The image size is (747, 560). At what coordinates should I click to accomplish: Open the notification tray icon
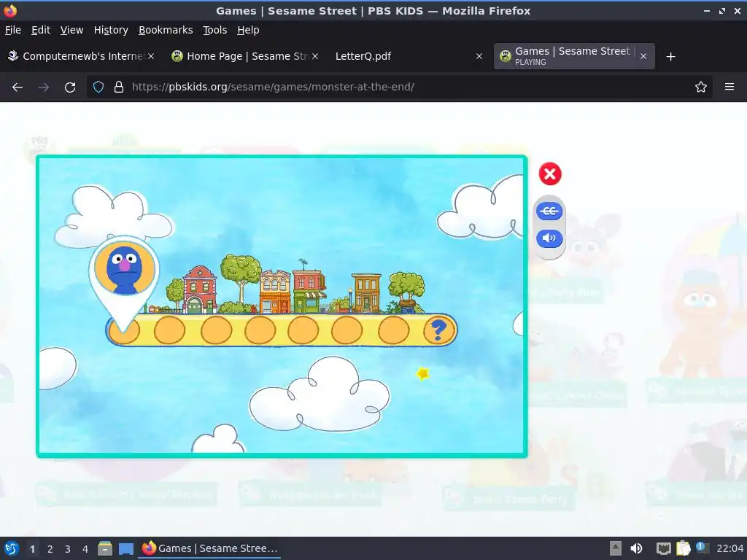pos(702,548)
